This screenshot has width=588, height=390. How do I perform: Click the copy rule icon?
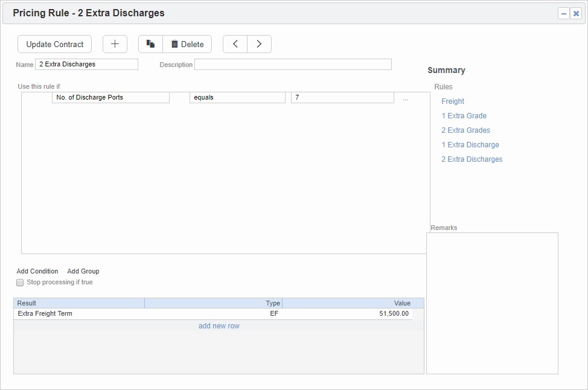pyautogui.click(x=151, y=44)
